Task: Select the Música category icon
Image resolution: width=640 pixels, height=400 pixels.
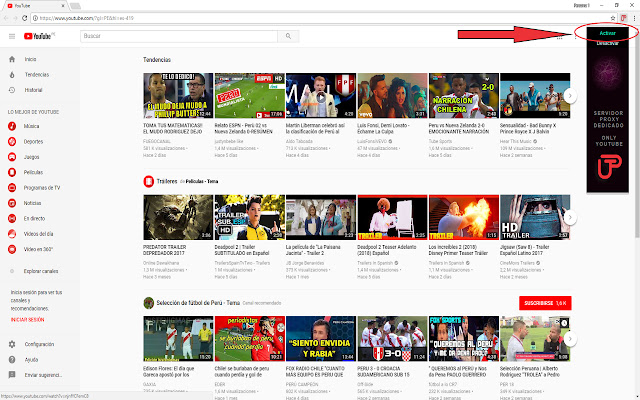Action: click(x=12, y=126)
